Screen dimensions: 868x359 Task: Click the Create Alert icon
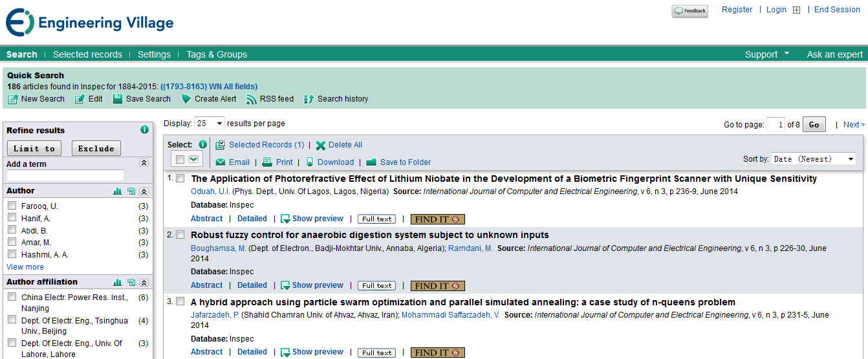[186, 99]
